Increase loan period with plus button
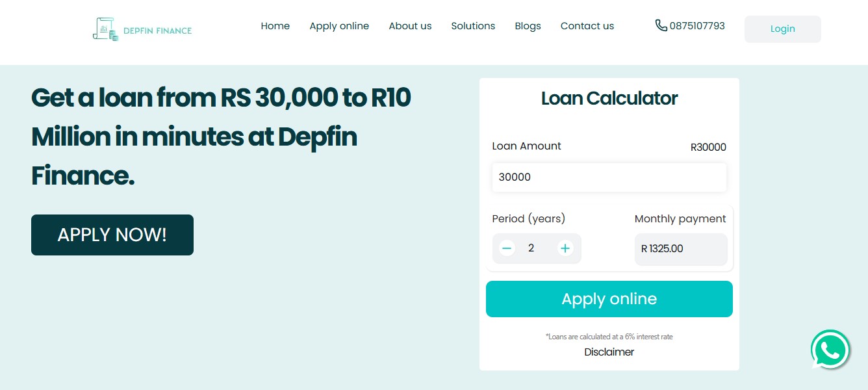Screen dimensions: 868x390 (x=565, y=248)
